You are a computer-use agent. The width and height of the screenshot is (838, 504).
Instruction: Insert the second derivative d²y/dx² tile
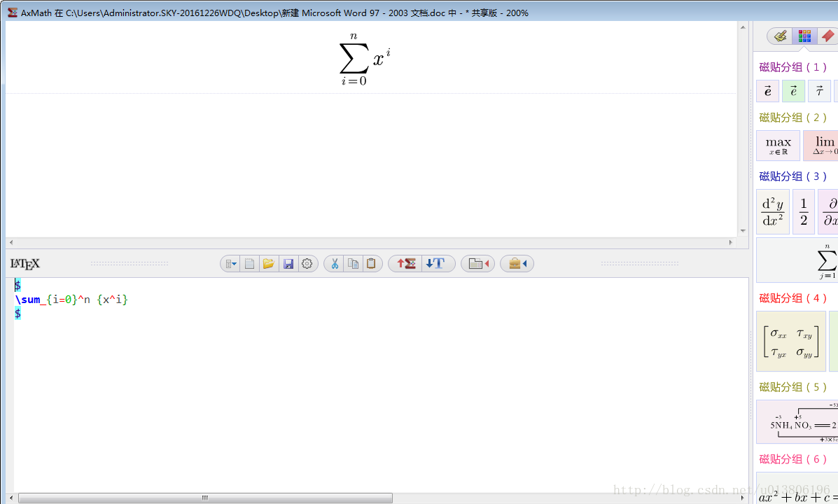click(x=773, y=211)
